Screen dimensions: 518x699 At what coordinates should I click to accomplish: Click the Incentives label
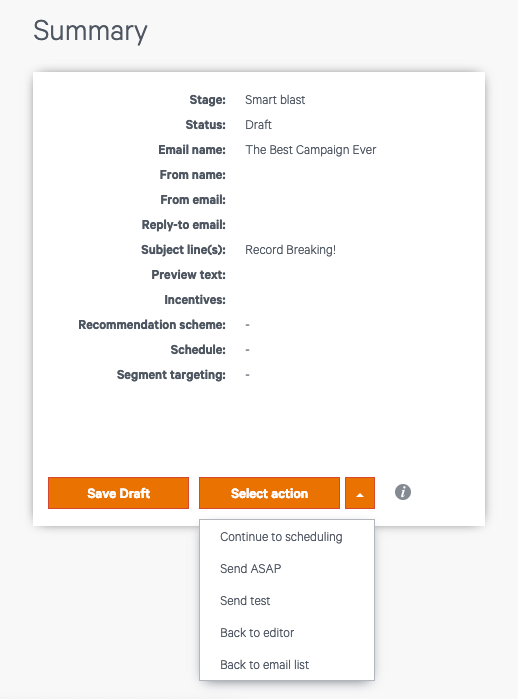[x=195, y=300]
